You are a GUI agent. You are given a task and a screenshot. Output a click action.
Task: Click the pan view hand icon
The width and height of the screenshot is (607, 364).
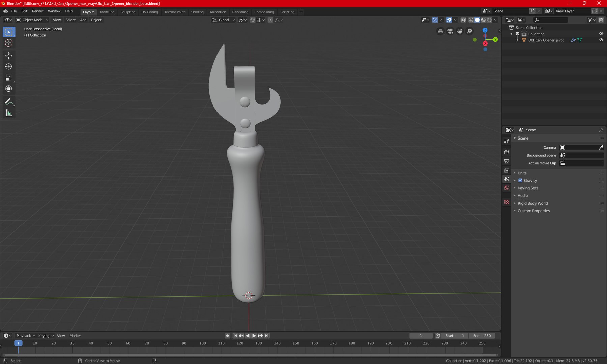pyautogui.click(x=460, y=31)
